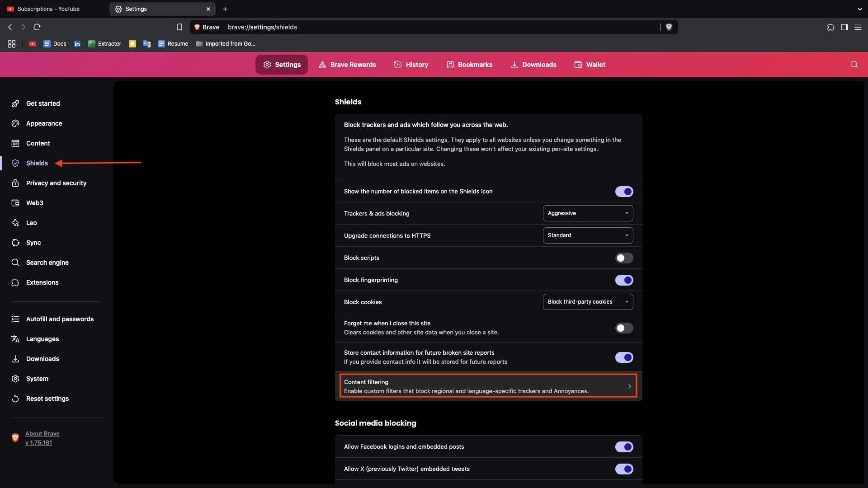Disable Allow Facebook logins and embedded posts
The image size is (868, 488).
pyautogui.click(x=624, y=447)
